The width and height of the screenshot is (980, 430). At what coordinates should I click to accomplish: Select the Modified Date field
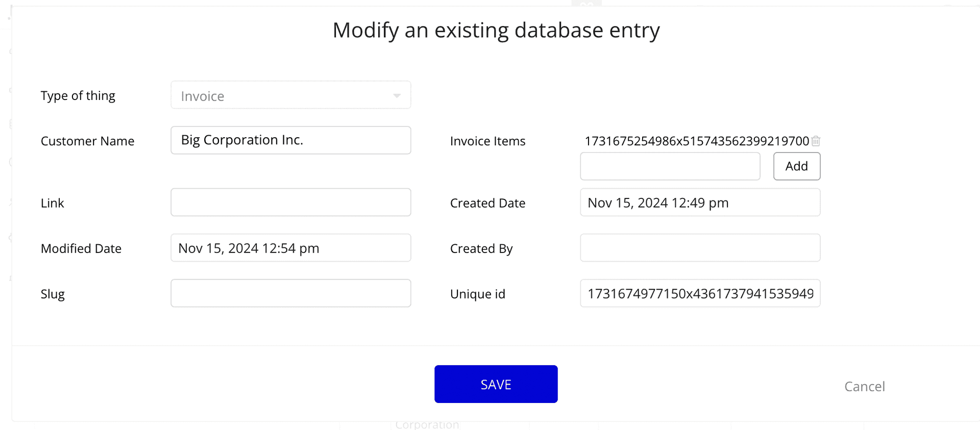[290, 248]
